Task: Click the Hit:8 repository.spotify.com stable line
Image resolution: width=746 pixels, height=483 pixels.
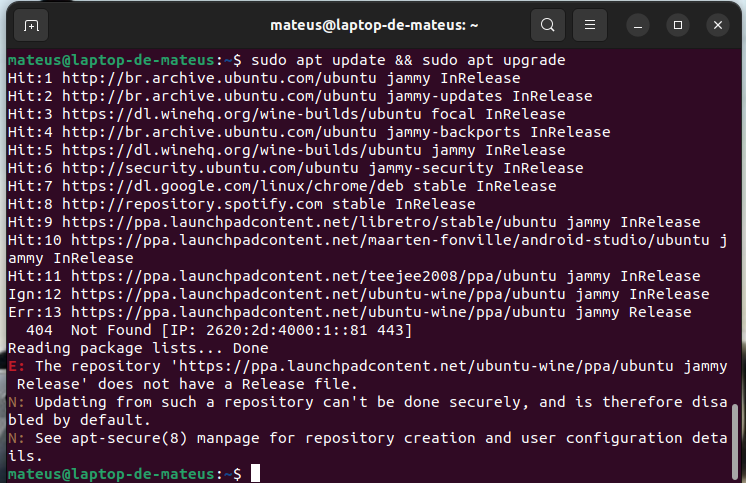Action: point(242,205)
